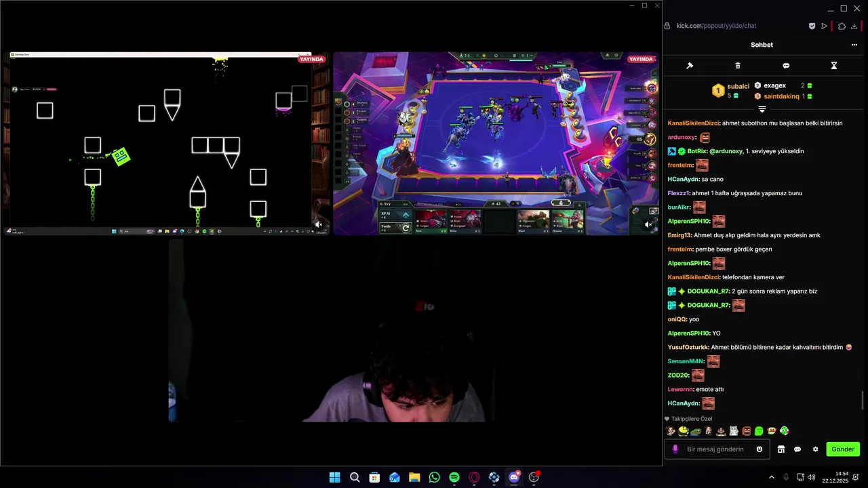Viewport: 868px width, 488px height.
Task: Open the Windows Start menu
Action: [334, 477]
